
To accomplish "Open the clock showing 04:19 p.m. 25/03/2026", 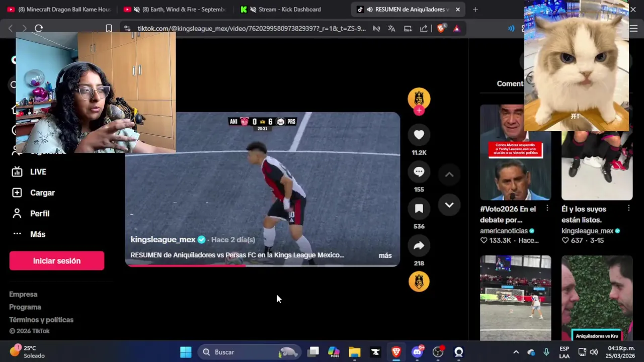I will 621,352.
